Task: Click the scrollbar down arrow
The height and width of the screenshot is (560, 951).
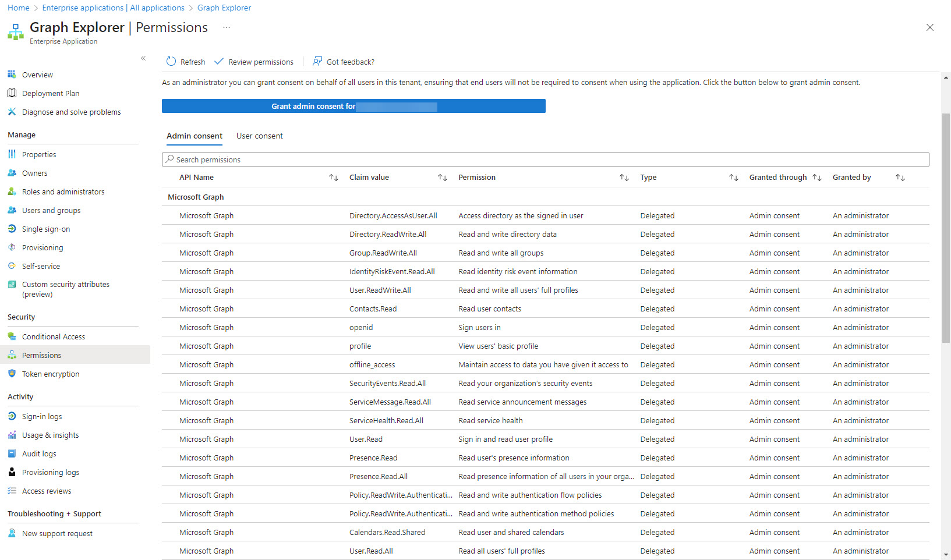Action: click(x=946, y=555)
